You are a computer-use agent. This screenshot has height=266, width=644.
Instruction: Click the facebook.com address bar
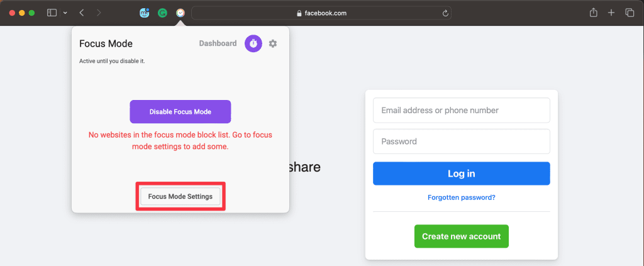click(x=321, y=13)
